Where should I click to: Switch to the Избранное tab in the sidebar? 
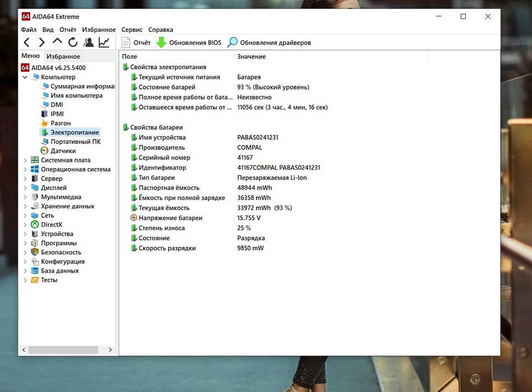pos(63,57)
